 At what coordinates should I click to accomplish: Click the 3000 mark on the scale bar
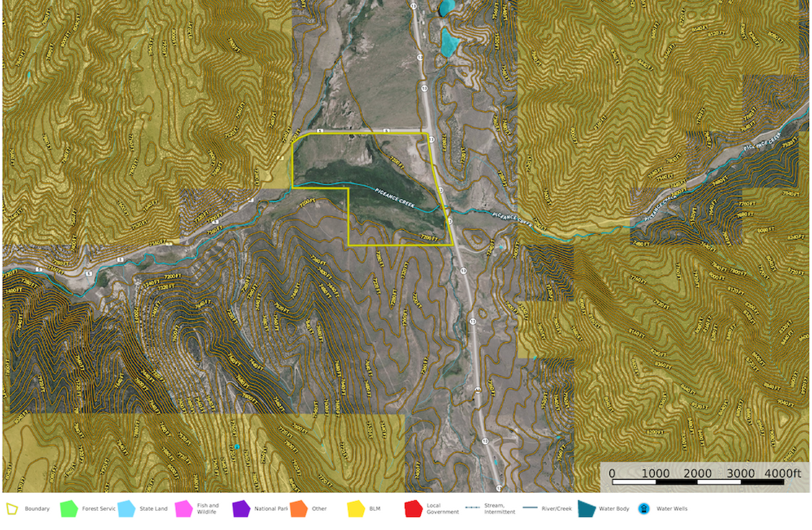coord(741,474)
